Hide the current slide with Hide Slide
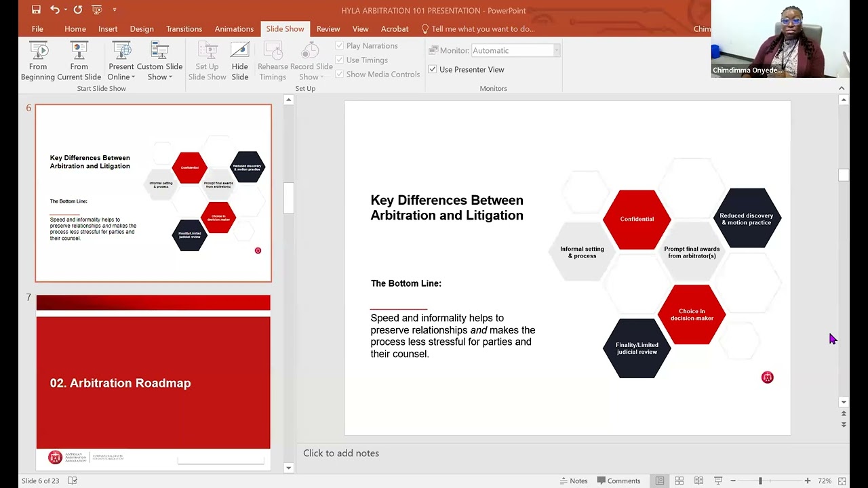868x488 pixels. tap(240, 61)
